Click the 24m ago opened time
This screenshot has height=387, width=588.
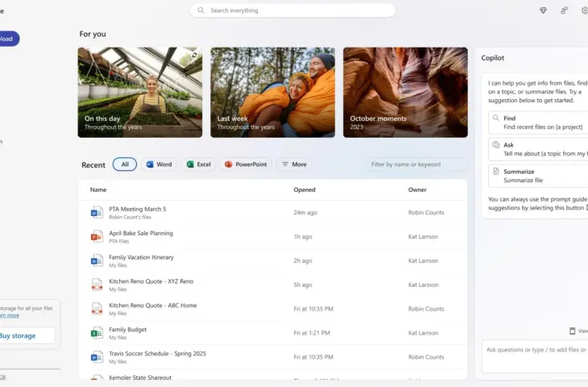305,213
